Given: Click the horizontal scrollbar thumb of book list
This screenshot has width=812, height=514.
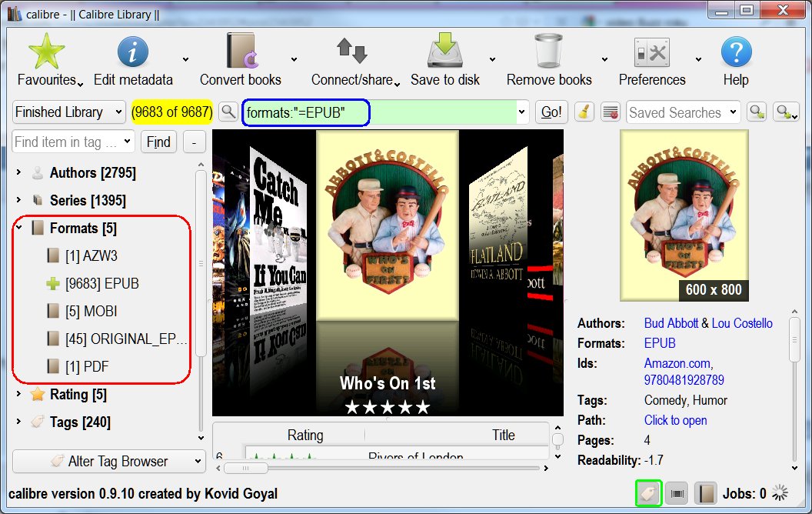Looking at the screenshot, I should (x=246, y=468).
